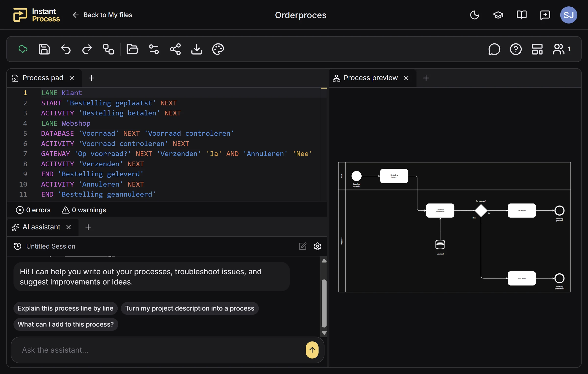This screenshot has width=588, height=374.
Task: Open the SJ user avatar menu
Action: 569,15
